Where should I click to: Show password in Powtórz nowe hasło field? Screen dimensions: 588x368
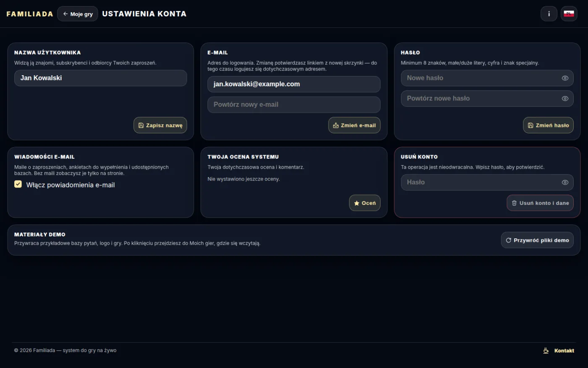(x=565, y=98)
